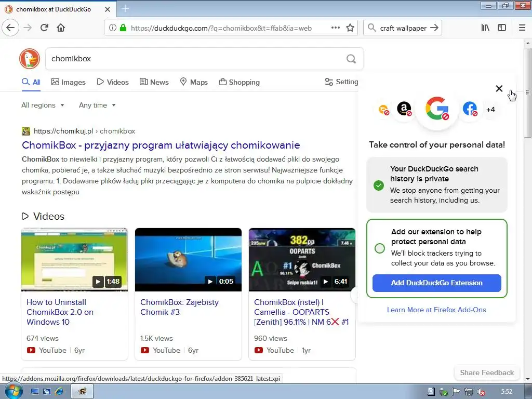Screen dimensions: 532x399
Task: Open How to Uninstall ChomikBox 2.0 video title
Action: click(60, 312)
